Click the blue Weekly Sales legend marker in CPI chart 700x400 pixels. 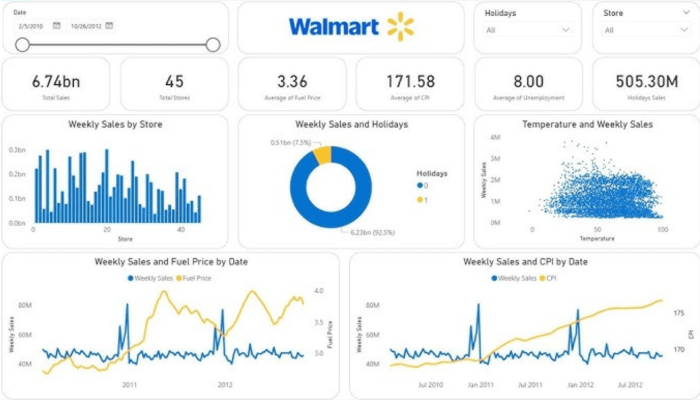pyautogui.click(x=494, y=278)
